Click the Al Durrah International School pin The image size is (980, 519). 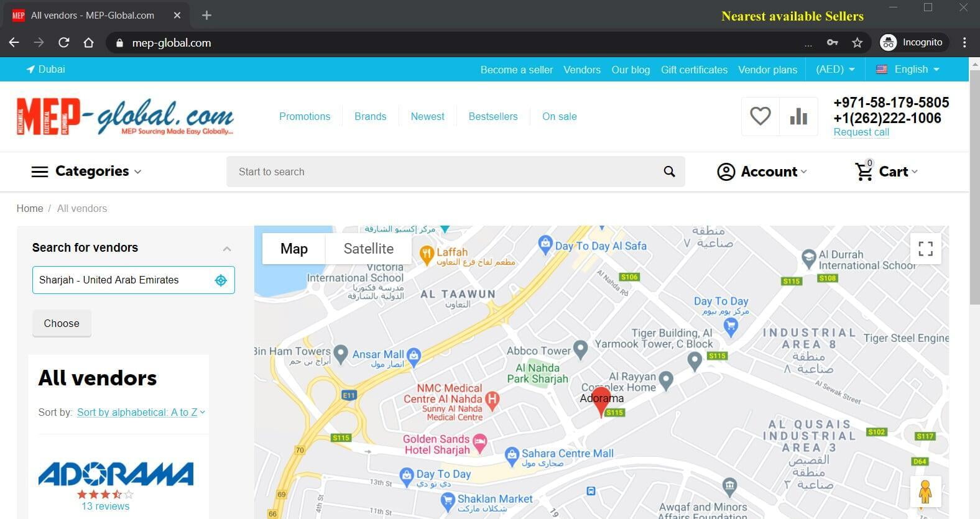point(808,257)
